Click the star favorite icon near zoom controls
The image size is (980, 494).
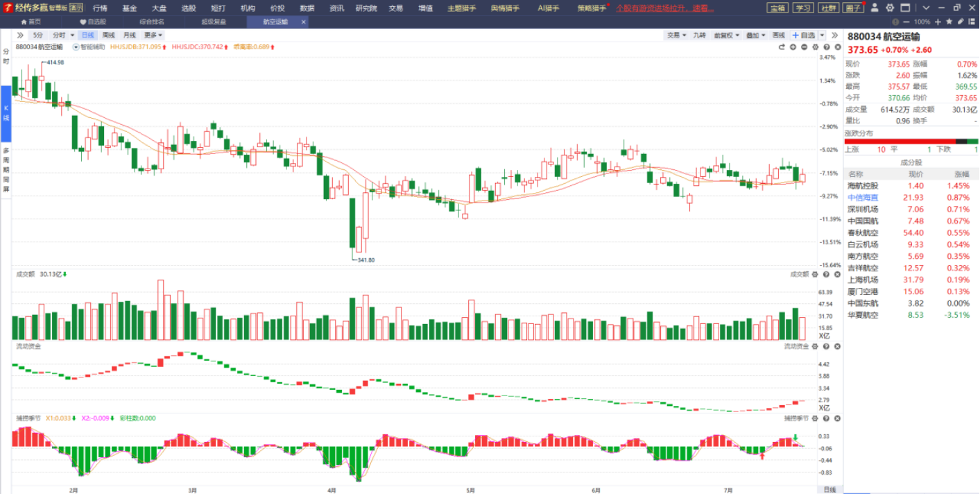(x=949, y=22)
